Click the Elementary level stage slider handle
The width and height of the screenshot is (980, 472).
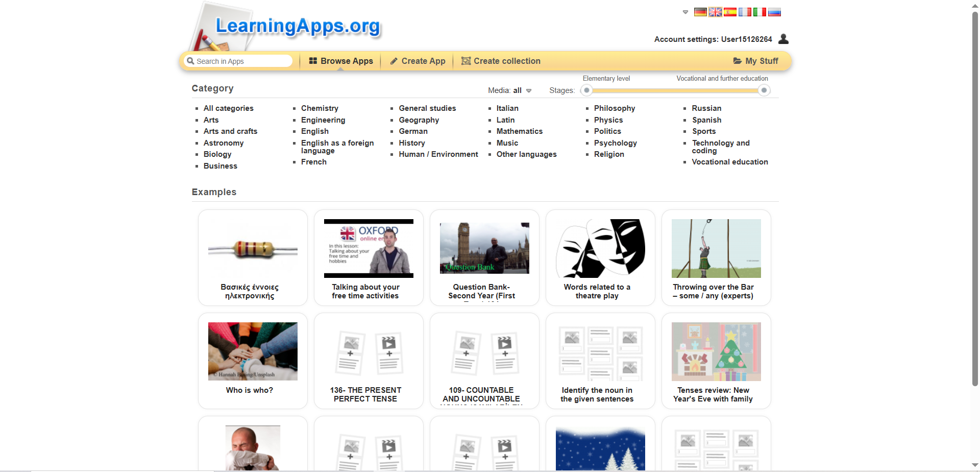[x=587, y=90]
